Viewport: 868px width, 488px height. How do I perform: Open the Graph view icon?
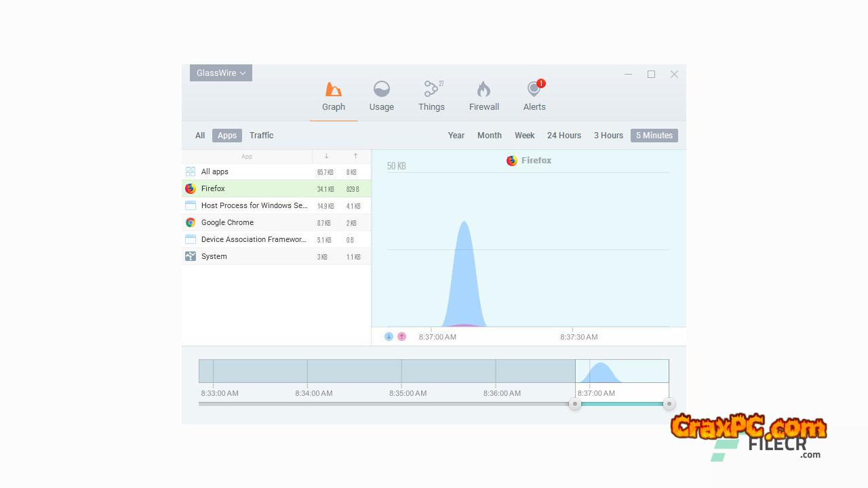tap(333, 89)
